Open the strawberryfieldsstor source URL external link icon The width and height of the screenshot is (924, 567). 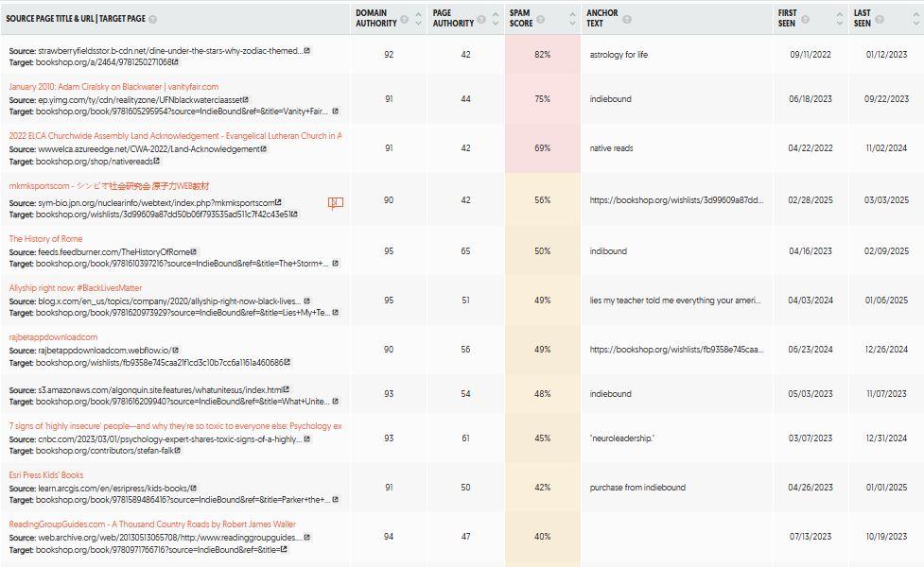pyautogui.click(x=307, y=51)
